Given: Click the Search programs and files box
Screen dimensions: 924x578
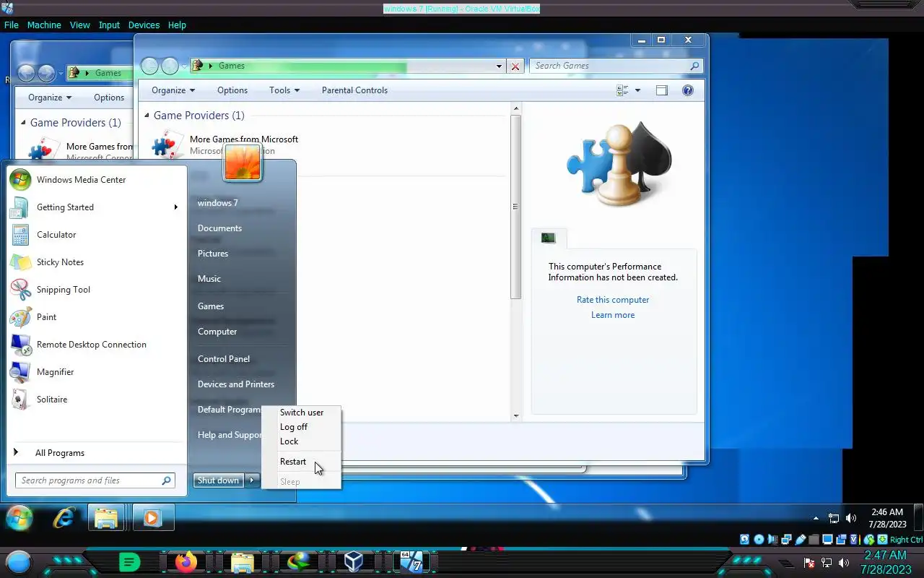Looking at the screenshot, I should [x=95, y=480].
